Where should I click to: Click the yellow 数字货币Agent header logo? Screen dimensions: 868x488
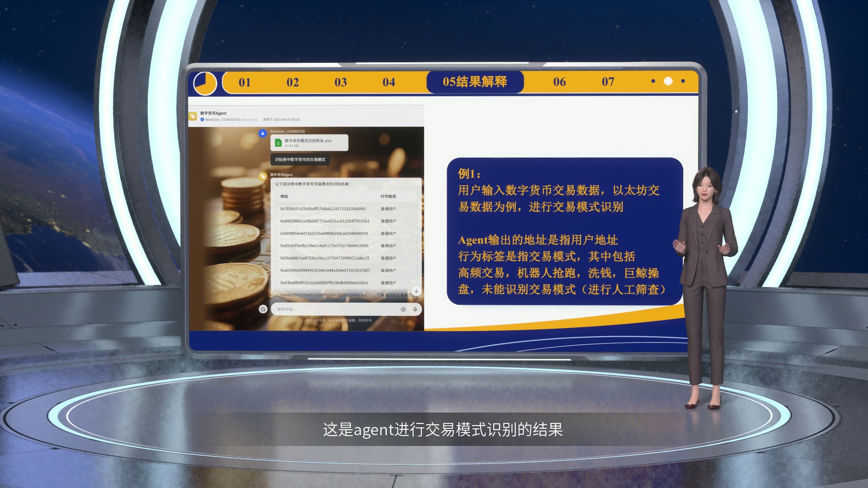click(x=193, y=116)
